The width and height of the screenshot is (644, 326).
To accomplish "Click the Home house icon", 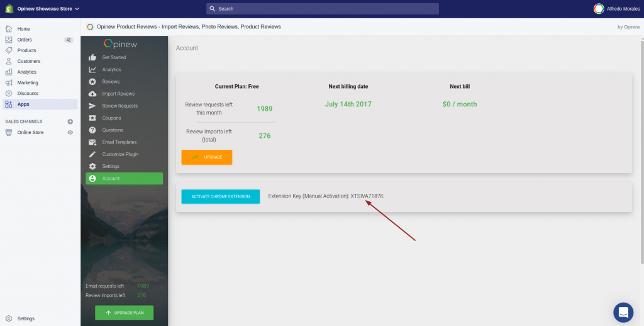I will (9, 29).
